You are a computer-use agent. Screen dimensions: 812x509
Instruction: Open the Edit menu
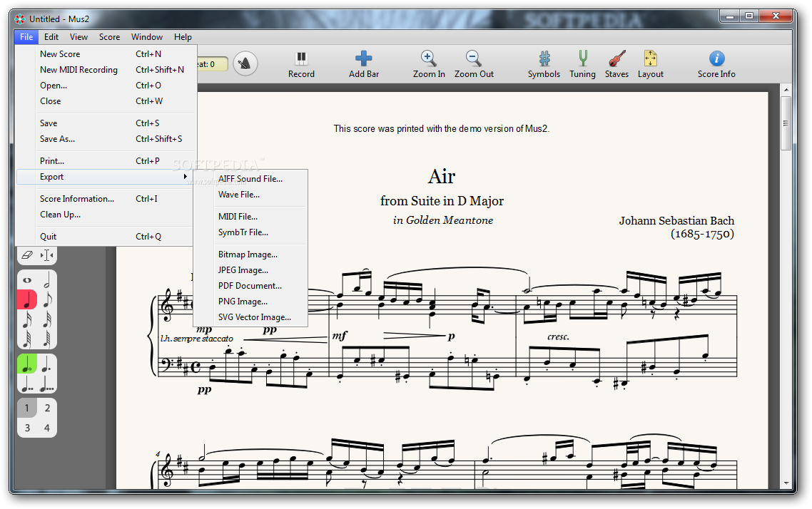point(51,37)
